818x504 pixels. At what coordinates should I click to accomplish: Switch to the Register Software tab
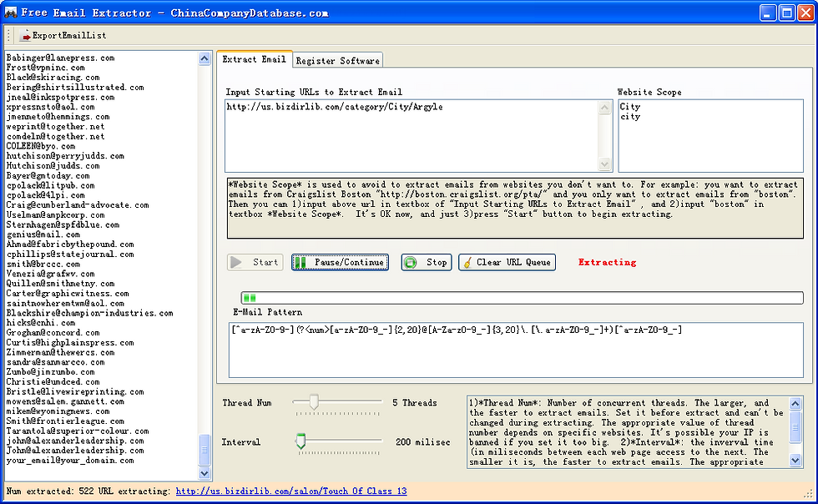coord(337,61)
